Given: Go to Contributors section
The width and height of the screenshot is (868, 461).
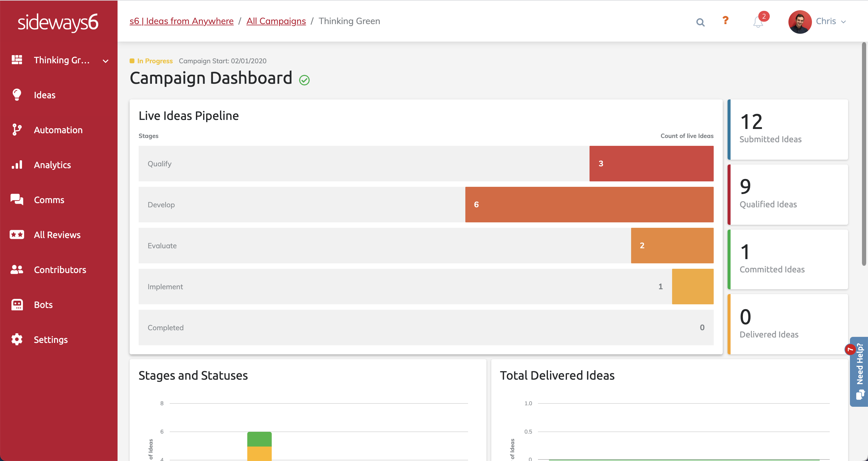Looking at the screenshot, I should point(60,270).
